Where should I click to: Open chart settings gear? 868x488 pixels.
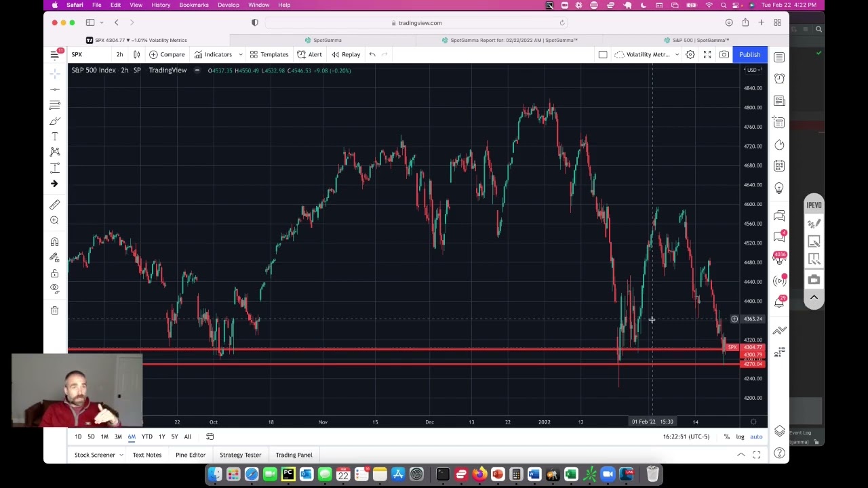click(690, 54)
